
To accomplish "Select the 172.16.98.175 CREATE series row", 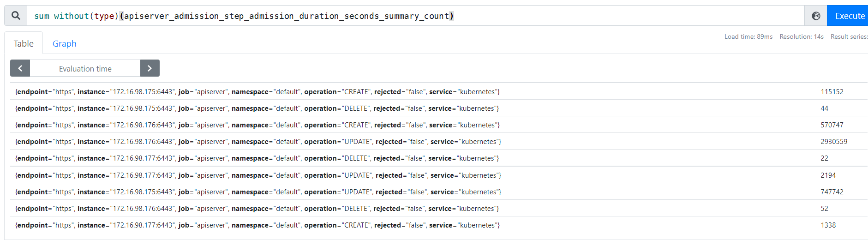I will 257,92.
